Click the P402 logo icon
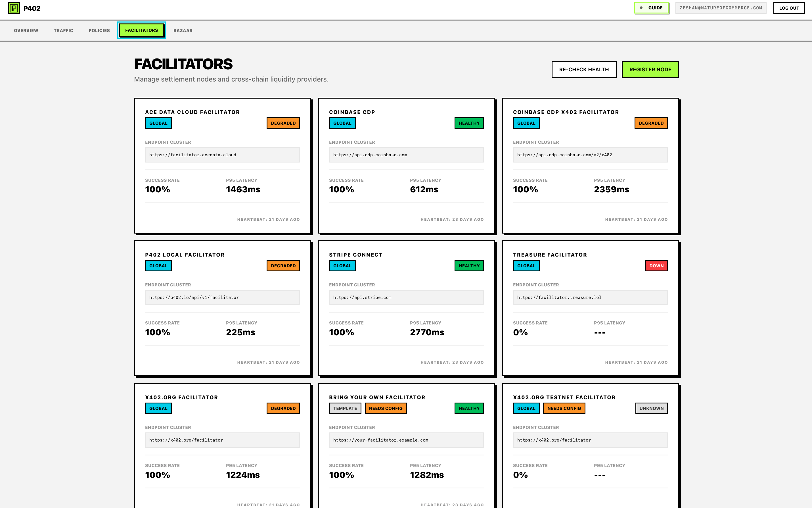 (13, 8)
